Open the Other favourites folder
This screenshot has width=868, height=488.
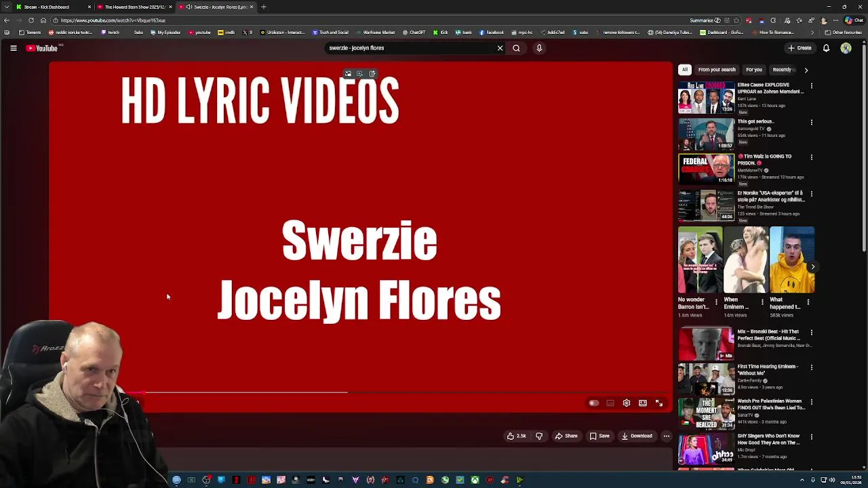844,33
